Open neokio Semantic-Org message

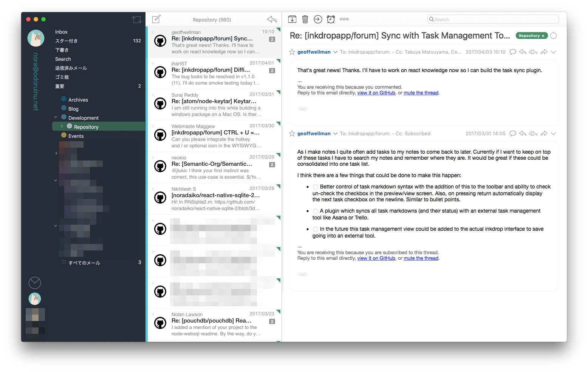click(x=215, y=167)
